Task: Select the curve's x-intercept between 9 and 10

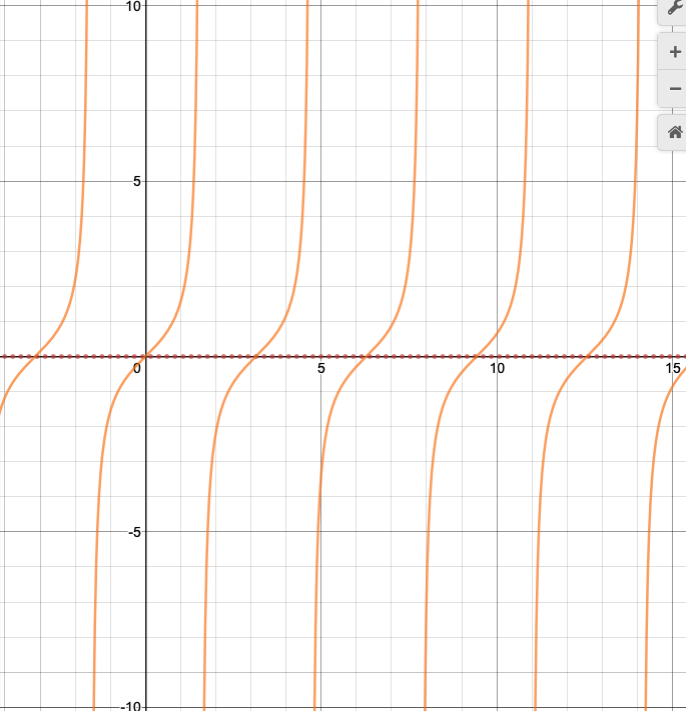Action: pyautogui.click(x=478, y=356)
